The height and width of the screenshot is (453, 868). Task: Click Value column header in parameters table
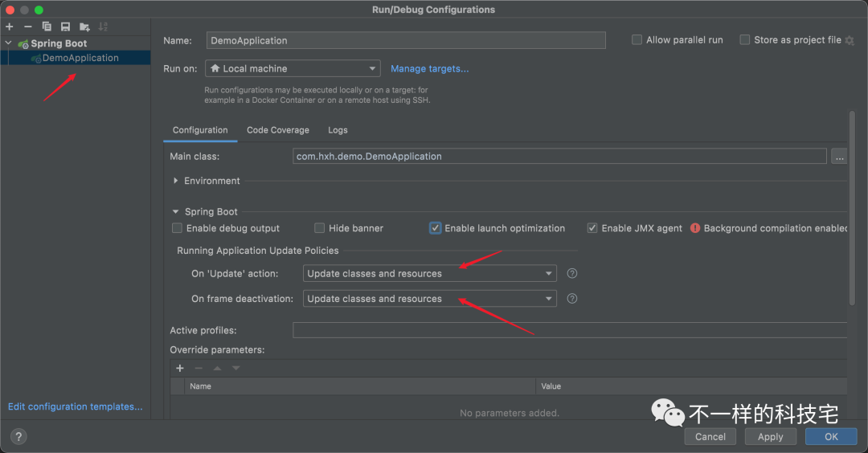[691, 386]
